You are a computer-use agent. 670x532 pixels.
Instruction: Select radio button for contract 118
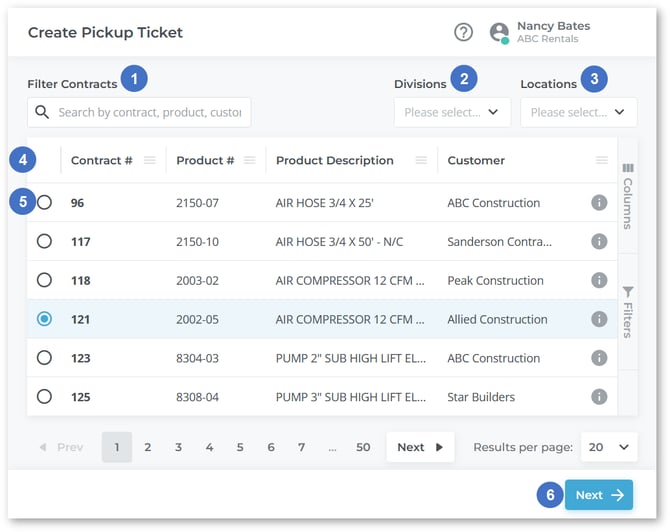[44, 281]
